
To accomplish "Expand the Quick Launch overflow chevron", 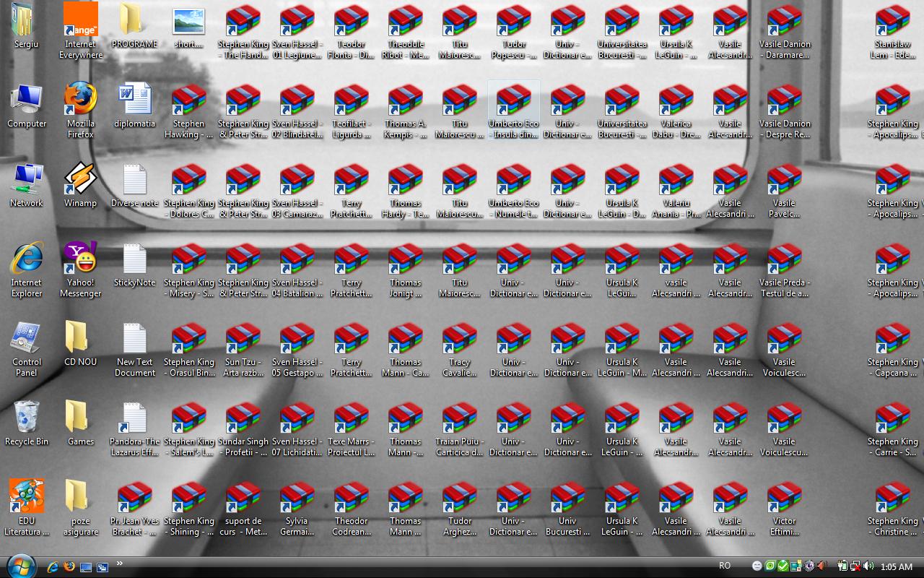I will coord(119,564).
